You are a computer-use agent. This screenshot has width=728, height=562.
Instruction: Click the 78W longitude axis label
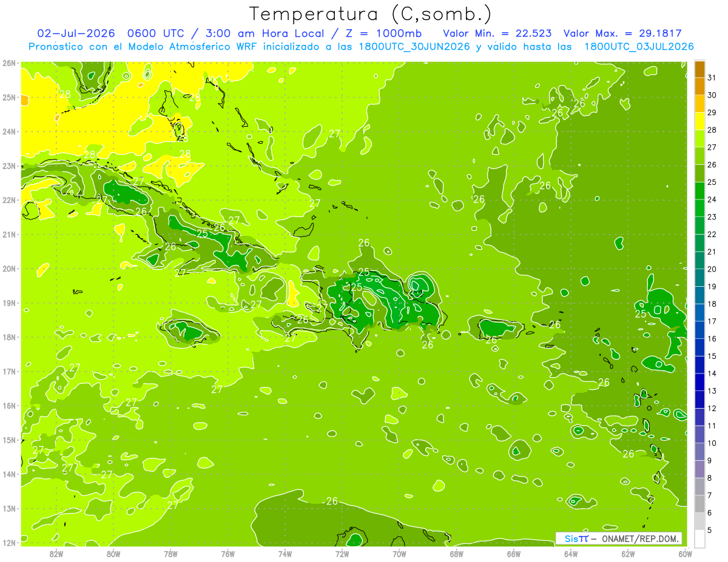[x=170, y=554]
